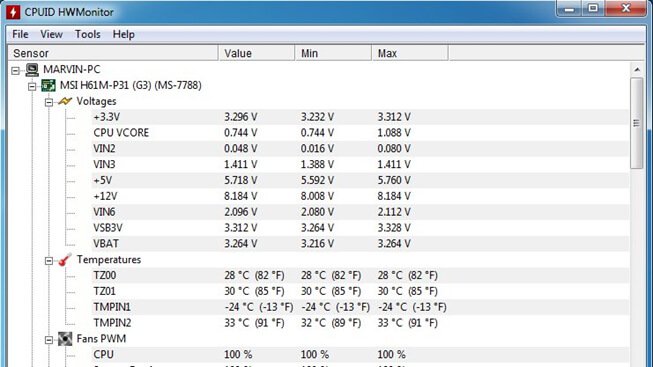
Task: Click +3.3V min value 3.232 V
Action: point(317,117)
